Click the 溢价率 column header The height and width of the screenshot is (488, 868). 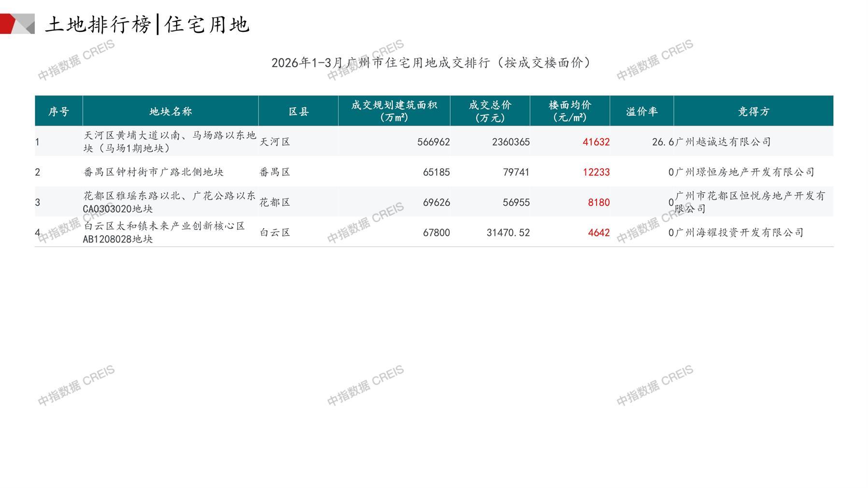pos(641,112)
